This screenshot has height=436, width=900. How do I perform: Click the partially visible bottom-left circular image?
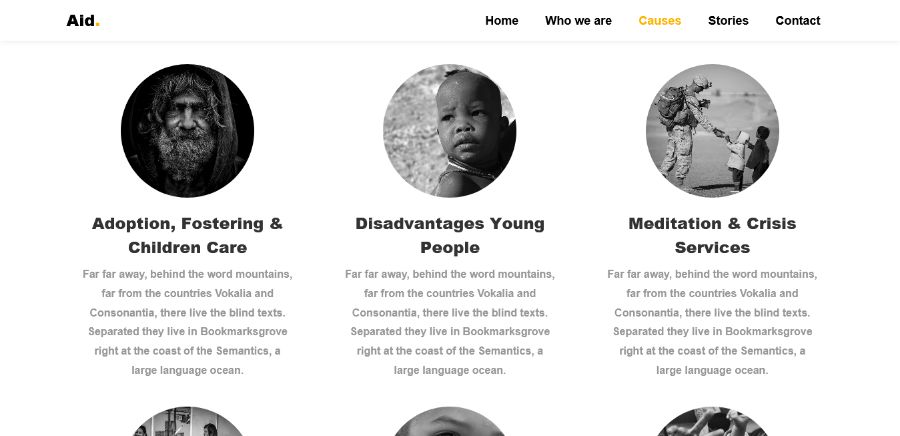pyautogui.click(x=187, y=422)
